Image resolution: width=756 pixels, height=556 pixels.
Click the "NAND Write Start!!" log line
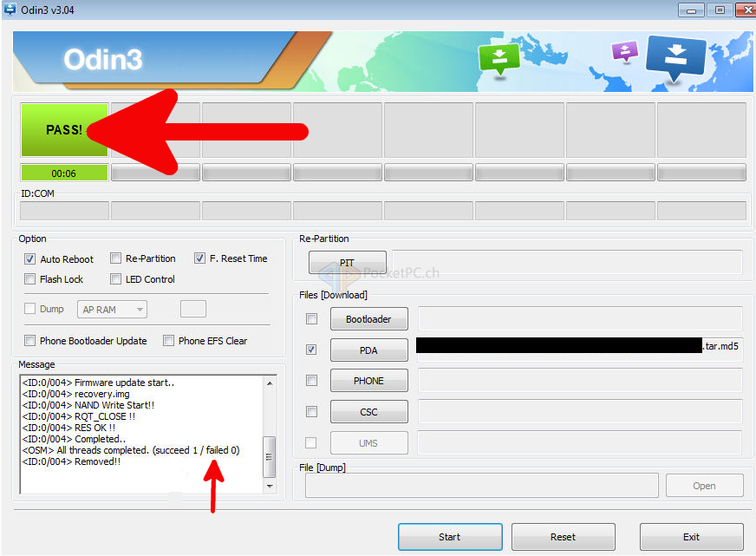click(88, 405)
